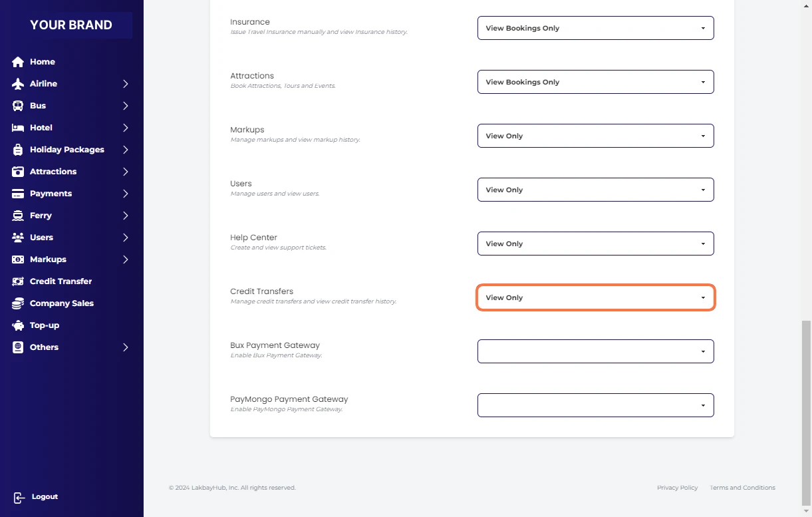Open the Insurance permission dropdown
The image size is (812, 517).
point(595,28)
